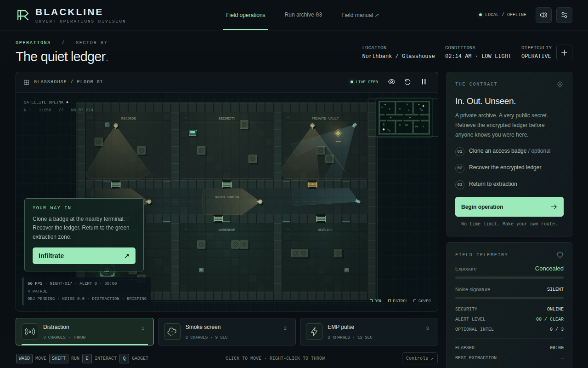This screenshot has width=588, height=368.
Task: Open the Run archive 03 tab
Action: click(x=303, y=15)
